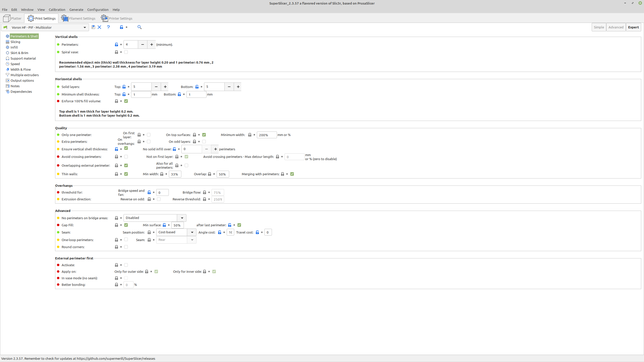Screen dimensions: 644x362
Task: Select the Infill settings section
Action: 14,47
